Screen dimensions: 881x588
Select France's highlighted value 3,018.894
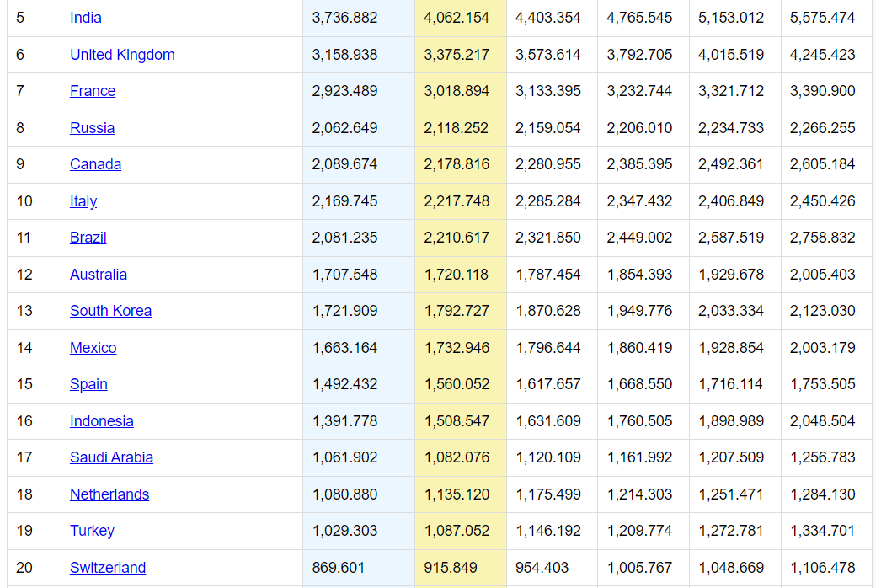coord(457,91)
